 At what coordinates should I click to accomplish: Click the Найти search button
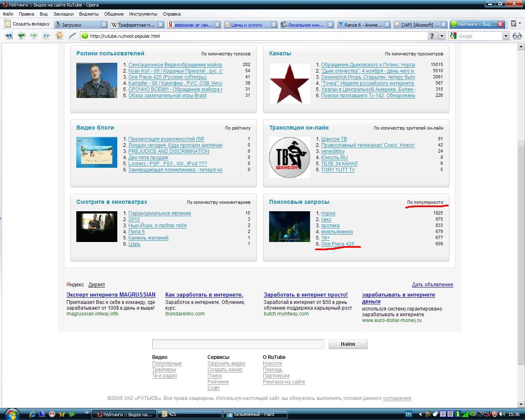tap(347, 344)
